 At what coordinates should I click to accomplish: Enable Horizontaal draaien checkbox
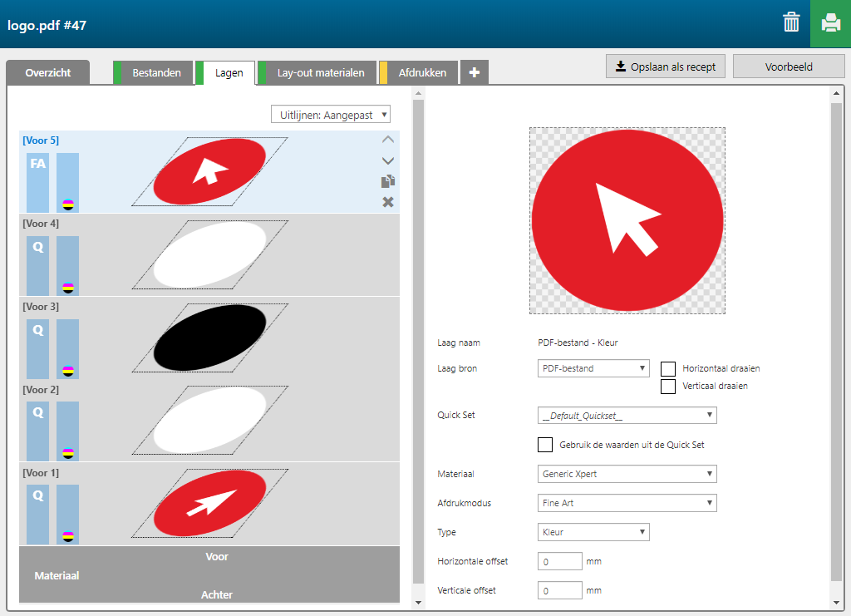click(x=668, y=369)
